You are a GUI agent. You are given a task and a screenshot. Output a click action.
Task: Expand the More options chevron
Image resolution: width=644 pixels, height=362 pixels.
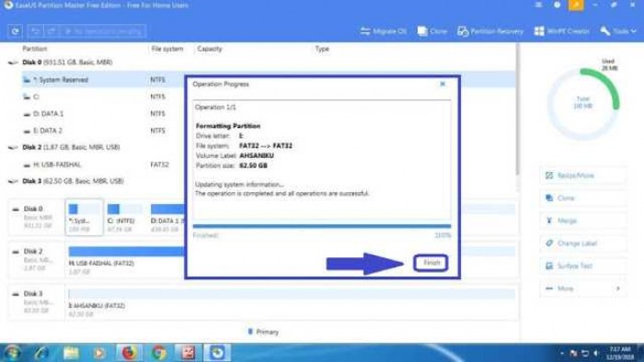618,288
